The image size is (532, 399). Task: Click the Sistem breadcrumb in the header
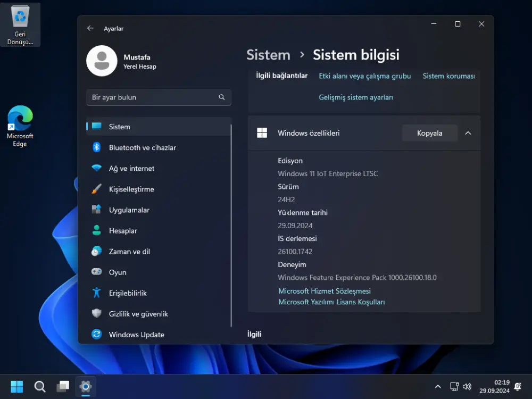[268, 55]
